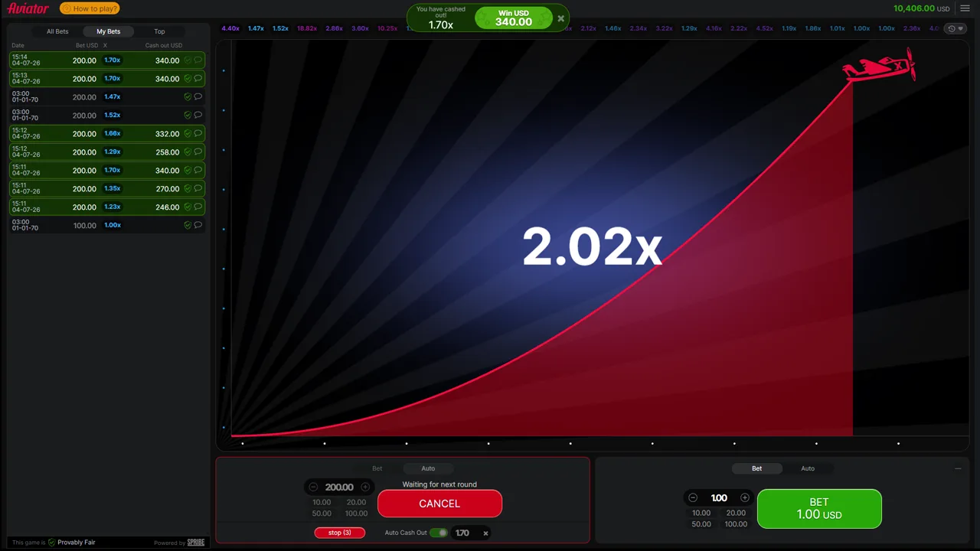Dismiss the cashed out win notification

pyautogui.click(x=560, y=18)
